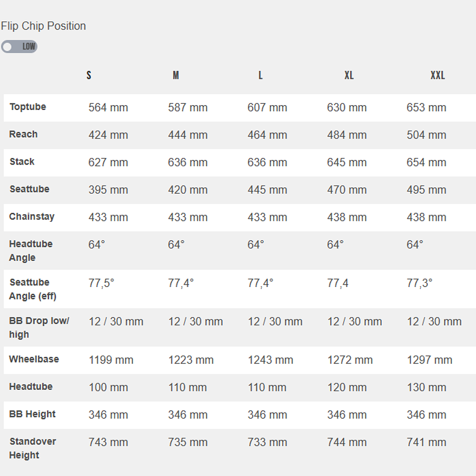Click the Toptube row label
The height and width of the screenshot is (476, 476).
28,107
